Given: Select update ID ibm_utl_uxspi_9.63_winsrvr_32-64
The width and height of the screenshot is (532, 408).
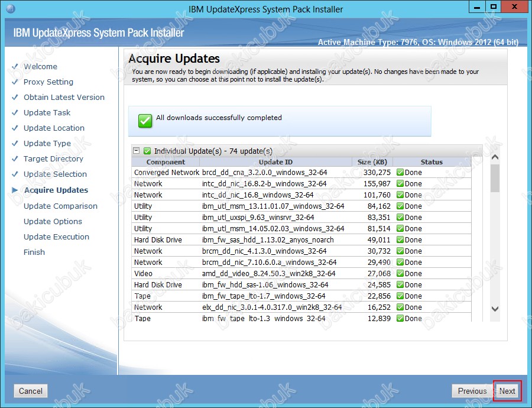Looking at the screenshot, I should tap(258, 217).
